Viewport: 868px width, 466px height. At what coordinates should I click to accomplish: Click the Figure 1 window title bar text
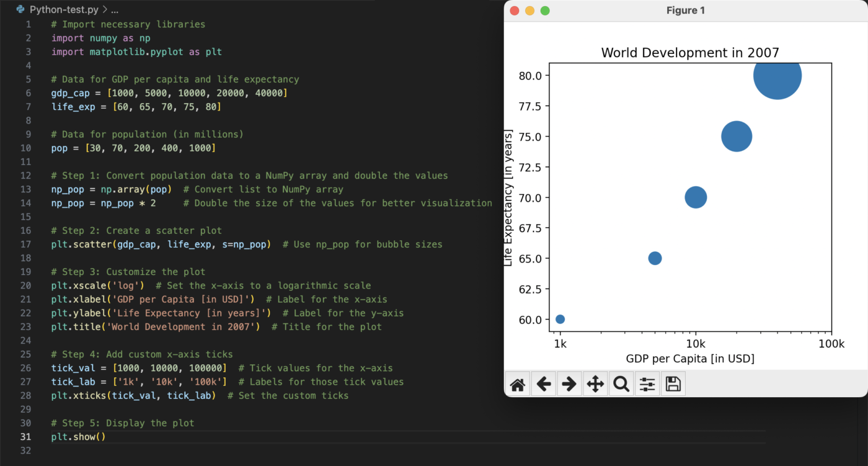pos(685,11)
